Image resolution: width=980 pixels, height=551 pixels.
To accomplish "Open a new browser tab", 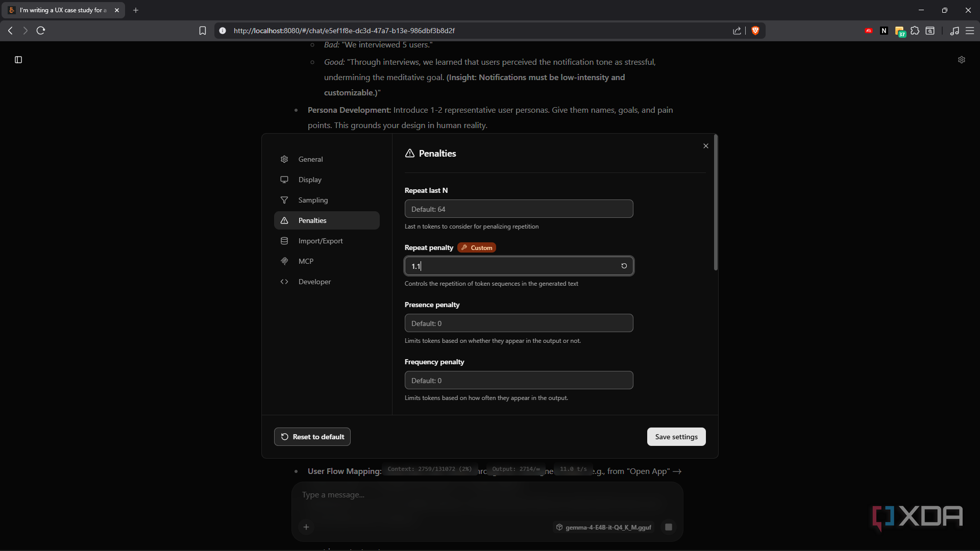I will 136,10.
